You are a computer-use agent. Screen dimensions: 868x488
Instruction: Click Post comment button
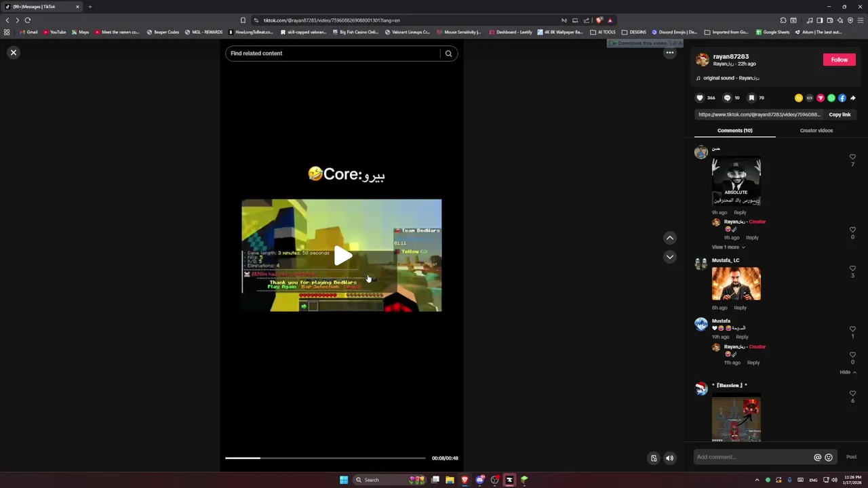tap(851, 457)
